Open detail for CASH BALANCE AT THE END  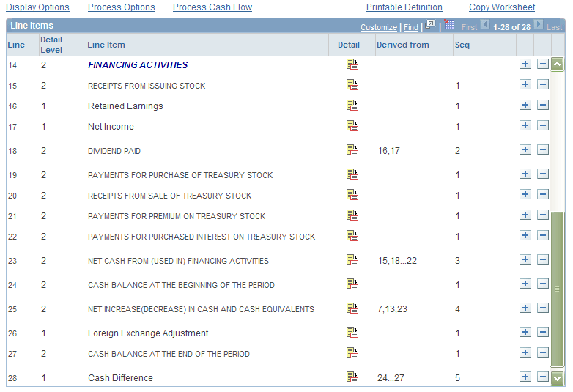click(352, 352)
